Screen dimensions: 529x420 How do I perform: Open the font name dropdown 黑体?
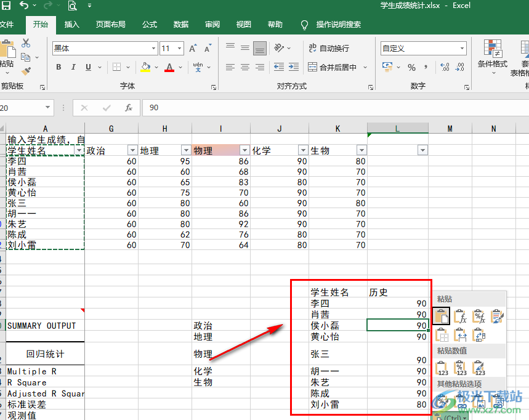tap(153, 48)
